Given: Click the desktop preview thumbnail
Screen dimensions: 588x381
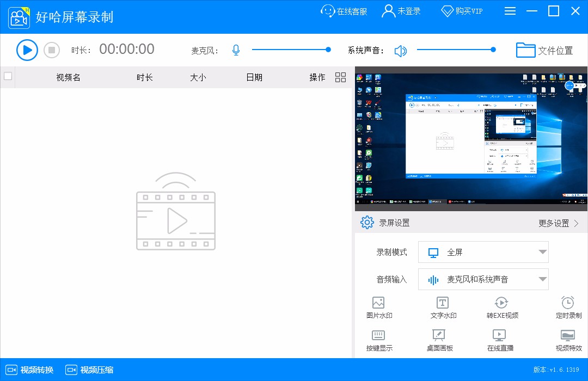Looking at the screenshot, I should (x=471, y=138).
